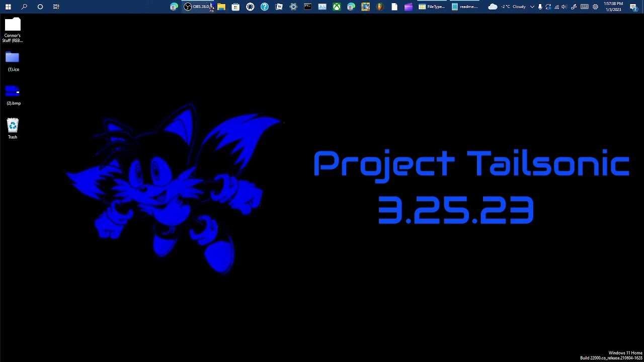644x362 pixels.
Task: Expand the hidden tray icons chevron
Action: click(532, 7)
